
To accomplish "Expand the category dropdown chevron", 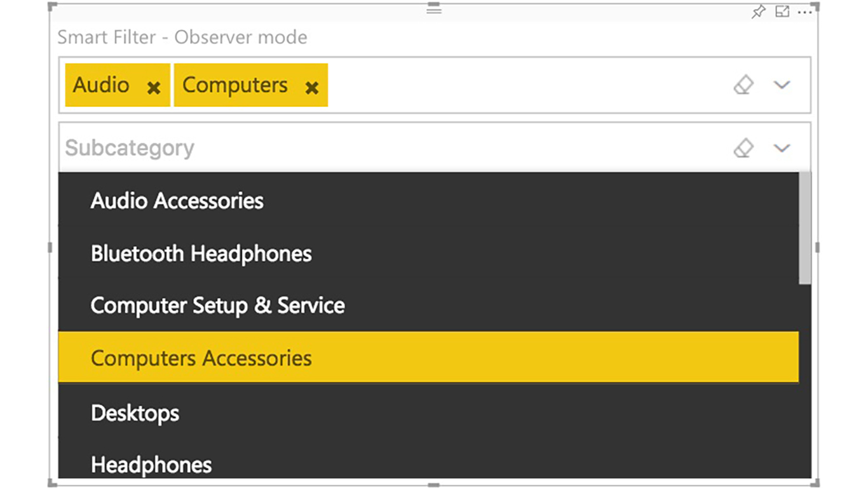I will [782, 85].
